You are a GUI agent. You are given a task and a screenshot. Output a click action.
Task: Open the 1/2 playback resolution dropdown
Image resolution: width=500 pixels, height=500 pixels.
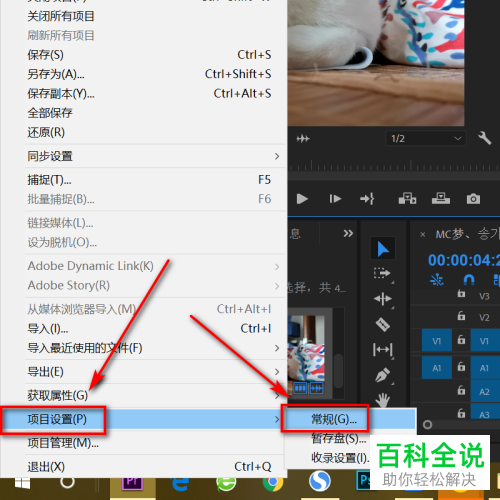click(x=426, y=138)
